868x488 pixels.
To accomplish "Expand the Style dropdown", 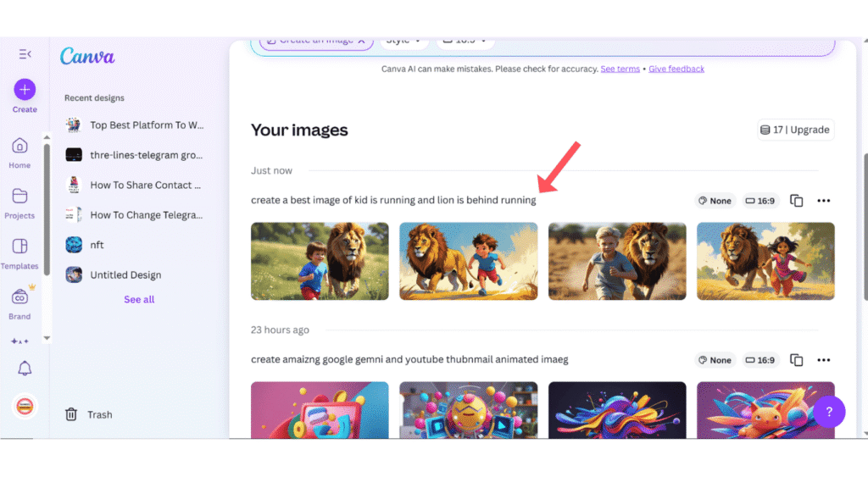I will click(x=404, y=40).
